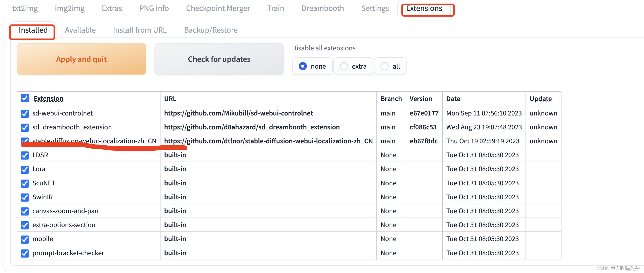Toggle the extra-options-section checkbox
Image resolution: width=644 pixels, height=273 pixels.
point(25,225)
